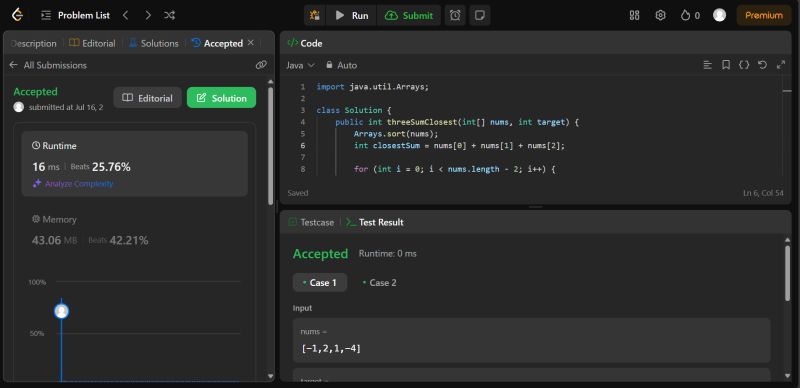The height and width of the screenshot is (388, 800).
Task: Switch to the Description tab
Action: coord(34,43)
